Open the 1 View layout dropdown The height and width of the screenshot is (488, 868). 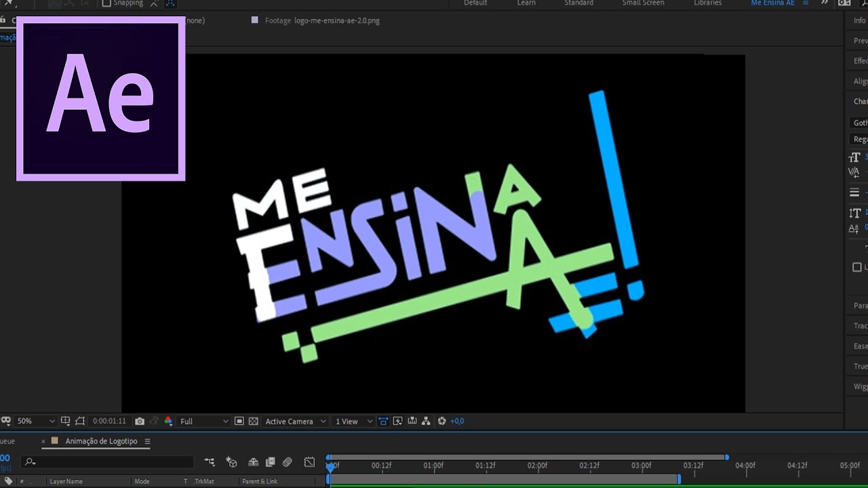[354, 421]
